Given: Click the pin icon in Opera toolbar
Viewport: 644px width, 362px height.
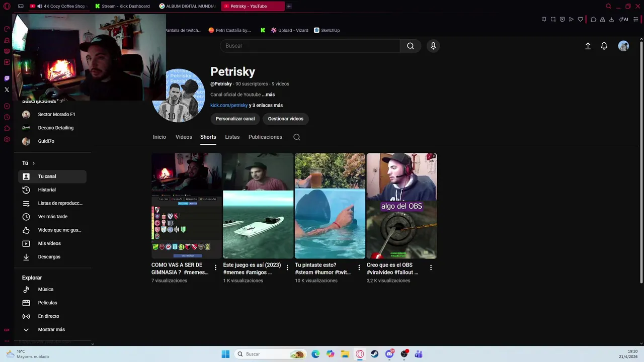Looking at the screenshot, I should 544,20.
